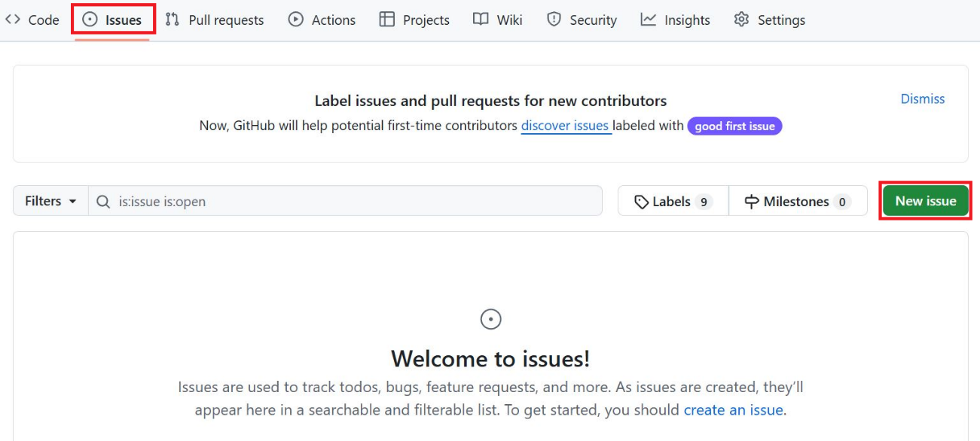The image size is (980, 441).
Task: Follow the create an issue link
Action: (734, 410)
